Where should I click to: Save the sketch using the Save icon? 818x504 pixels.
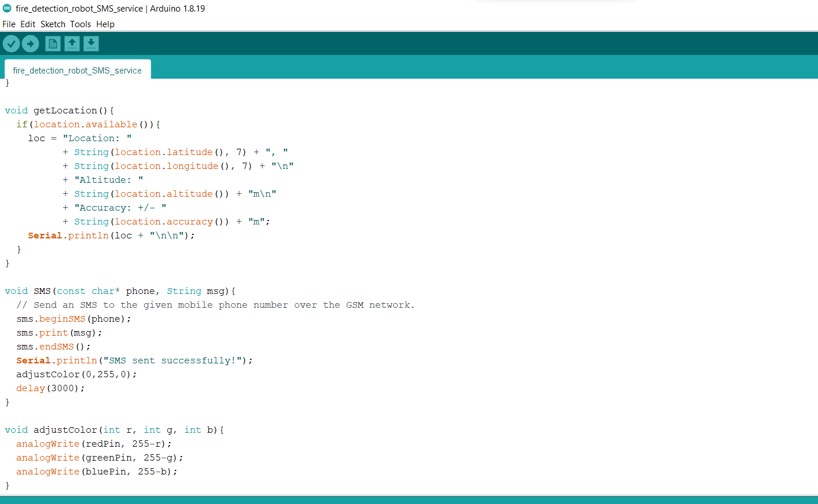pyautogui.click(x=91, y=43)
